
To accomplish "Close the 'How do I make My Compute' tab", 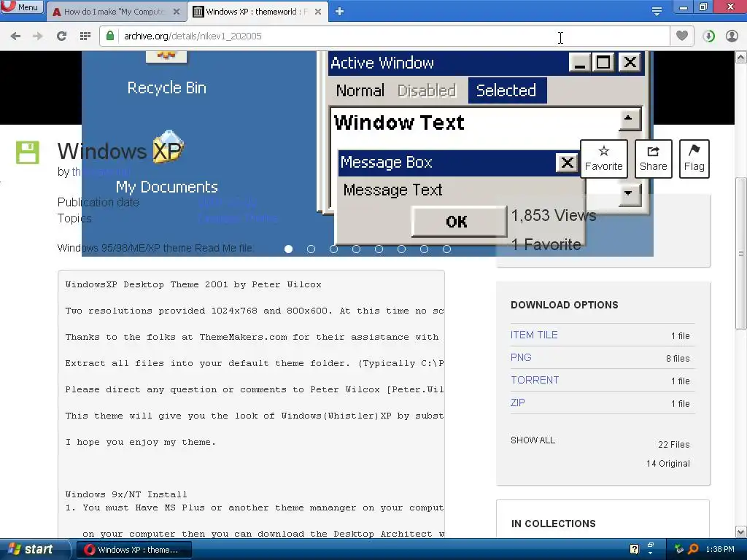I will 177,12.
